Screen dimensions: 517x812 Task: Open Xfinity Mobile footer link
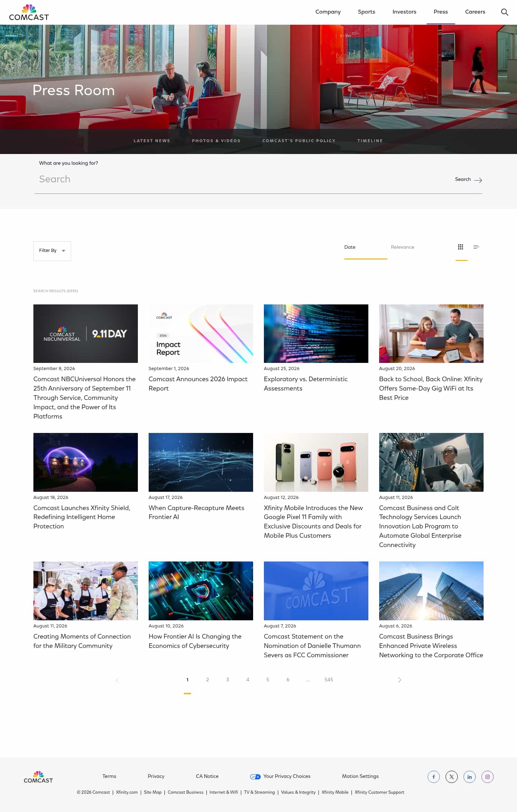pos(335,792)
